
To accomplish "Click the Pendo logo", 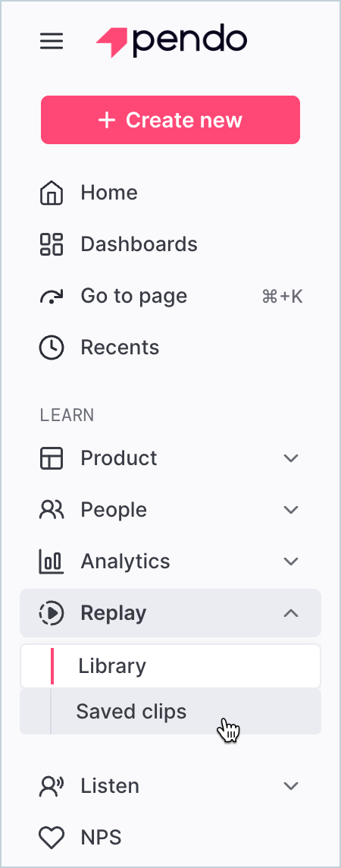I will tap(171, 41).
